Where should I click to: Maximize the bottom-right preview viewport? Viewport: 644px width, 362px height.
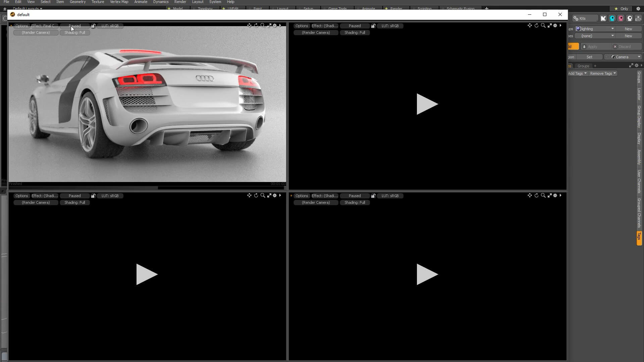(x=550, y=195)
